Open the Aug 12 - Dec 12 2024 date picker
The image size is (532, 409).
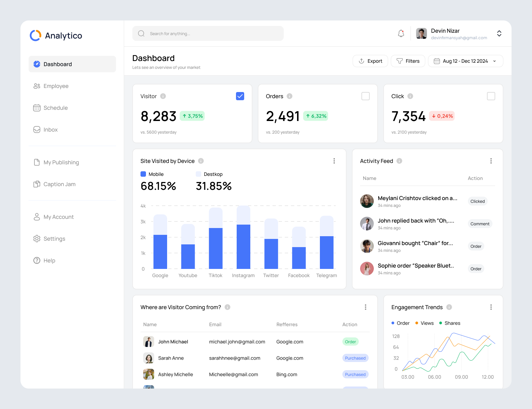(465, 61)
